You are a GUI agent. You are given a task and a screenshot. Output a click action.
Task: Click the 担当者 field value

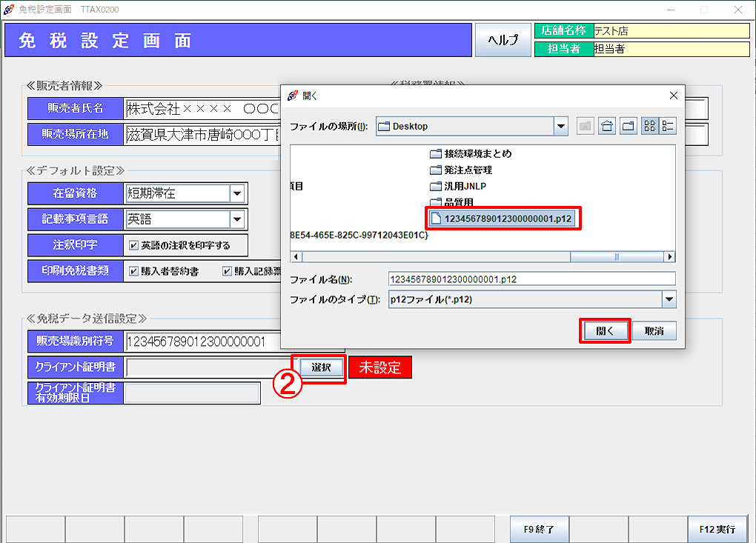pyautogui.click(x=672, y=49)
